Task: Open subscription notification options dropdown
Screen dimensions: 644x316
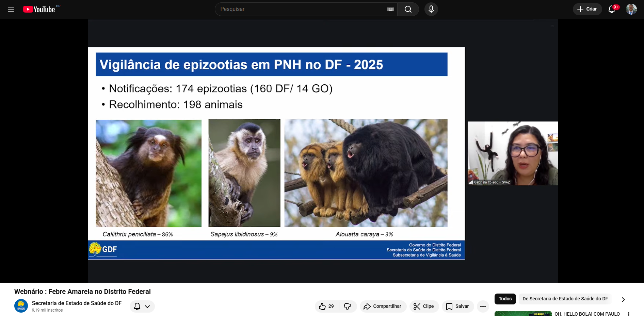Action: click(x=142, y=306)
